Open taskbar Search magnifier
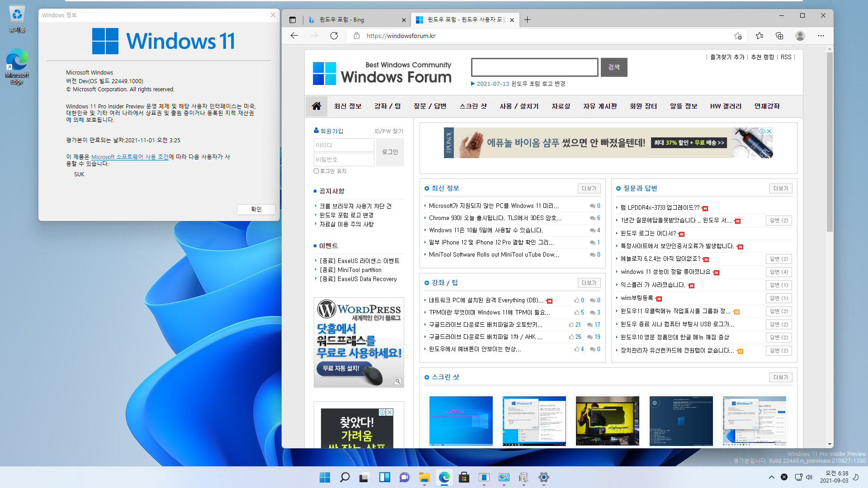868x488 pixels. click(x=344, y=477)
